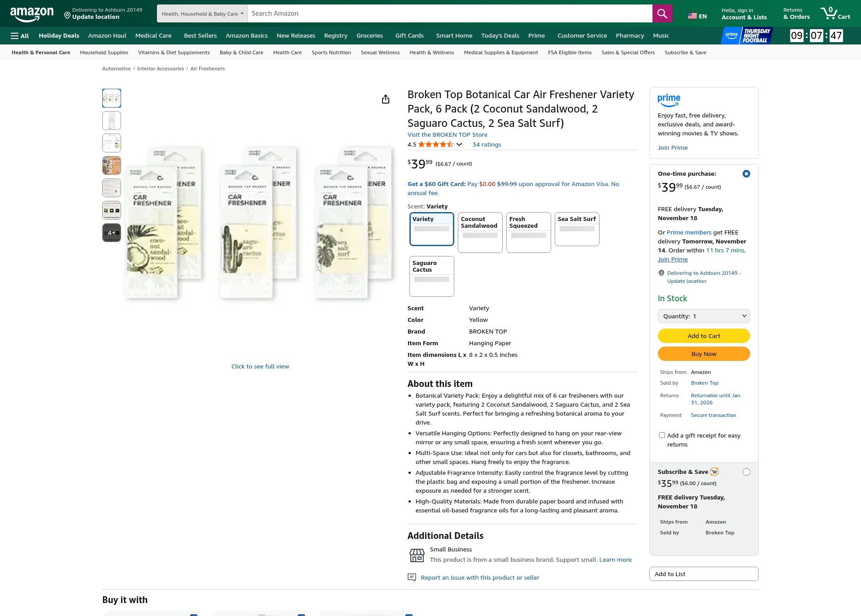
Task: Choose the Saguaro Cactus scent
Action: 432,276
